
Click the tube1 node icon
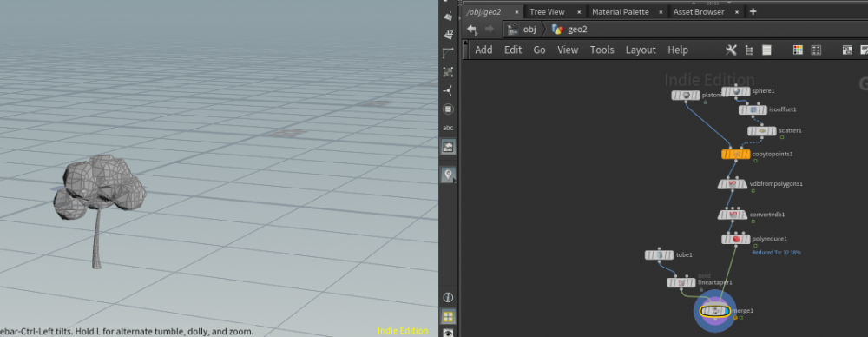[660, 255]
